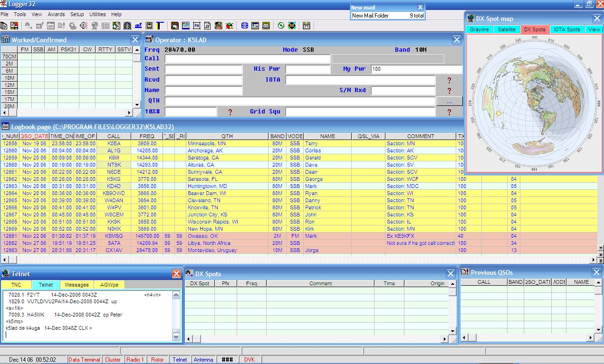Click the Previous QSOs panel title icon

[465, 272]
